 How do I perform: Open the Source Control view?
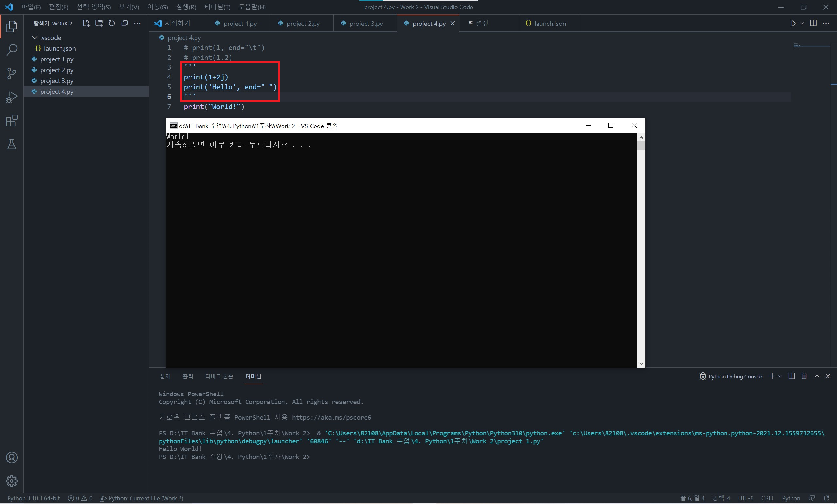point(11,73)
